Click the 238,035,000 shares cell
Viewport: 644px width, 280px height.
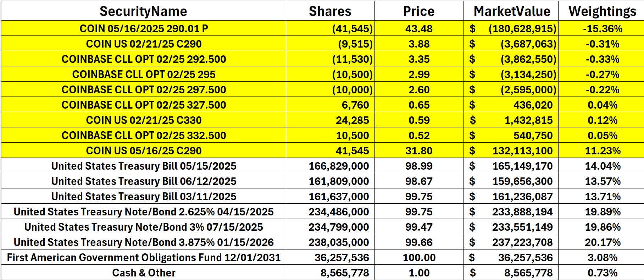tap(338, 242)
